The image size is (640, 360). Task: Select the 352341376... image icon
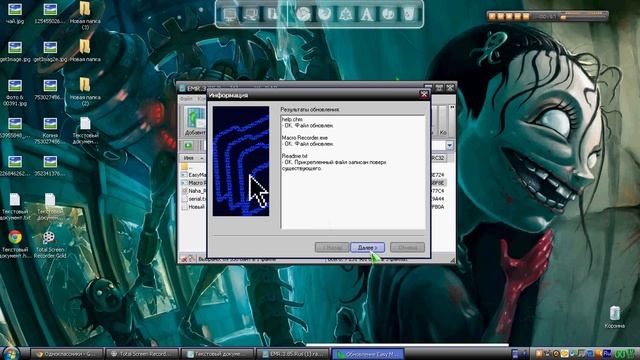pyautogui.click(x=50, y=166)
